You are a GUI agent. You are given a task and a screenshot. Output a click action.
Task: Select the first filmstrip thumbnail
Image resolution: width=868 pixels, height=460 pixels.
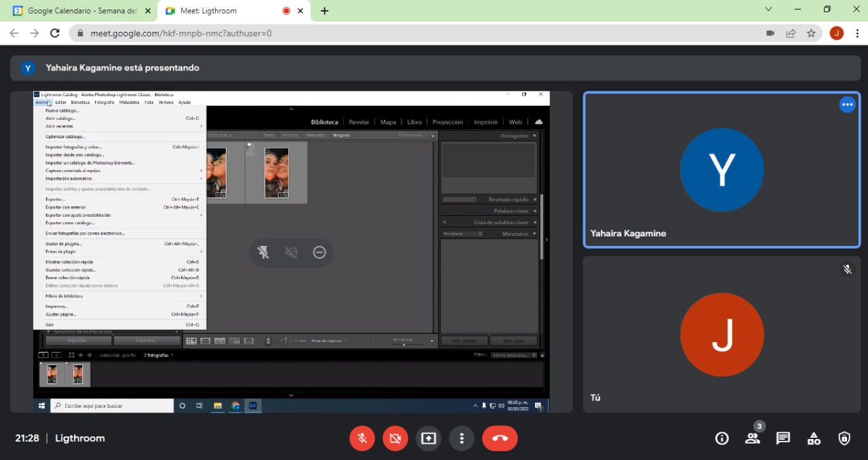(52, 374)
